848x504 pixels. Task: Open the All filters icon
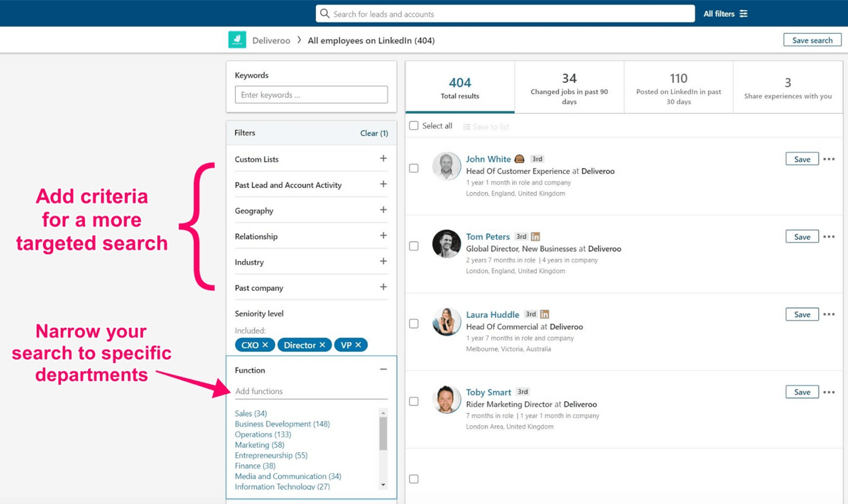pos(744,13)
